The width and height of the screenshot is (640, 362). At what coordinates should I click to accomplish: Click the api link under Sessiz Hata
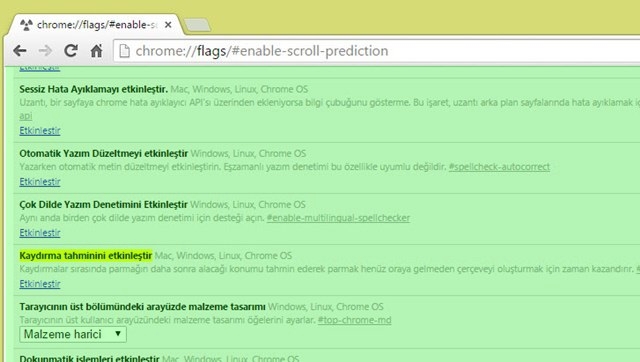tap(26, 116)
